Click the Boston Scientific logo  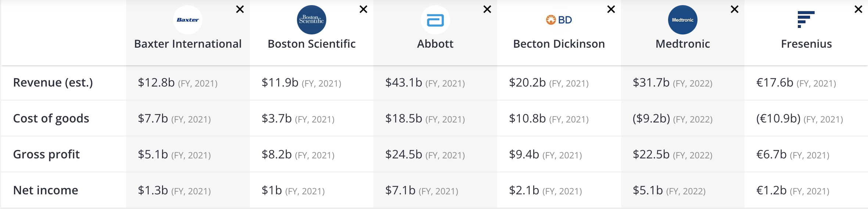click(x=311, y=20)
